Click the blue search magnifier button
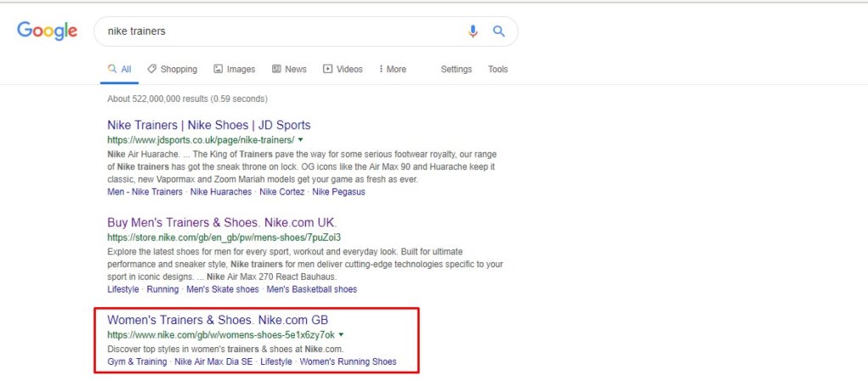The width and height of the screenshot is (868, 381). [x=498, y=31]
